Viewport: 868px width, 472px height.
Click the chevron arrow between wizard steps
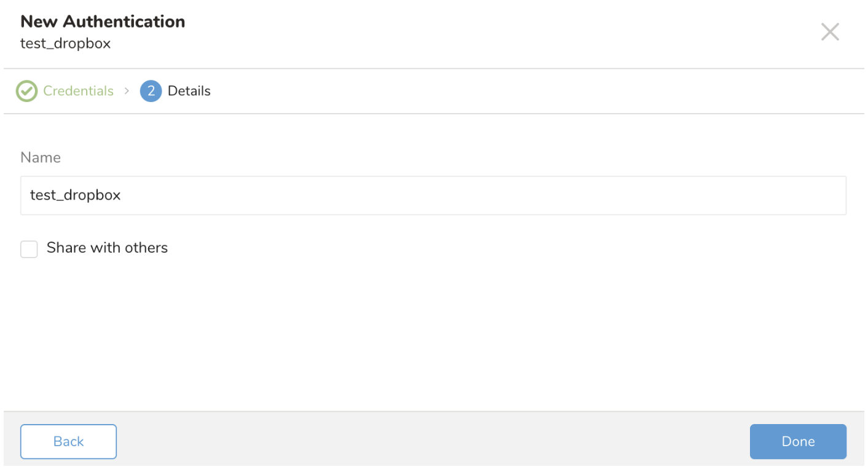point(127,91)
